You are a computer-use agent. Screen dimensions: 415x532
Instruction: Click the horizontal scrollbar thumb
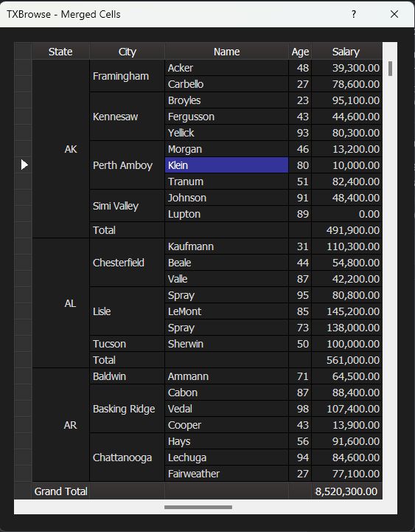tap(198, 507)
